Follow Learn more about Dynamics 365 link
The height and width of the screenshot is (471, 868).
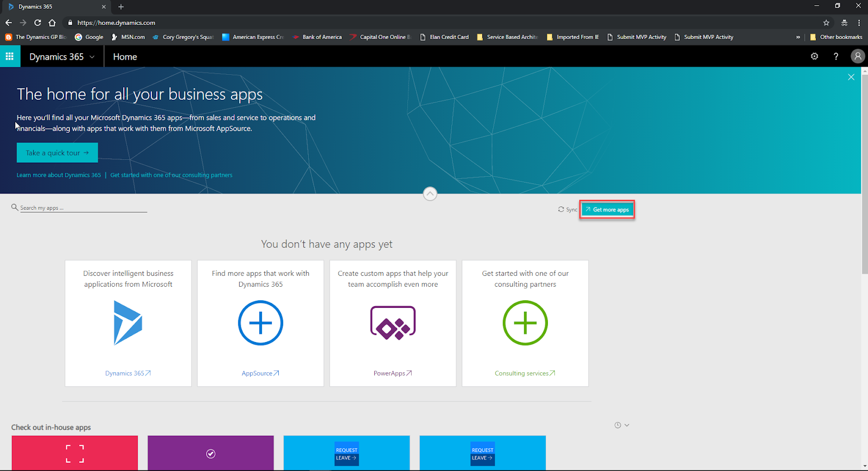pyautogui.click(x=59, y=175)
